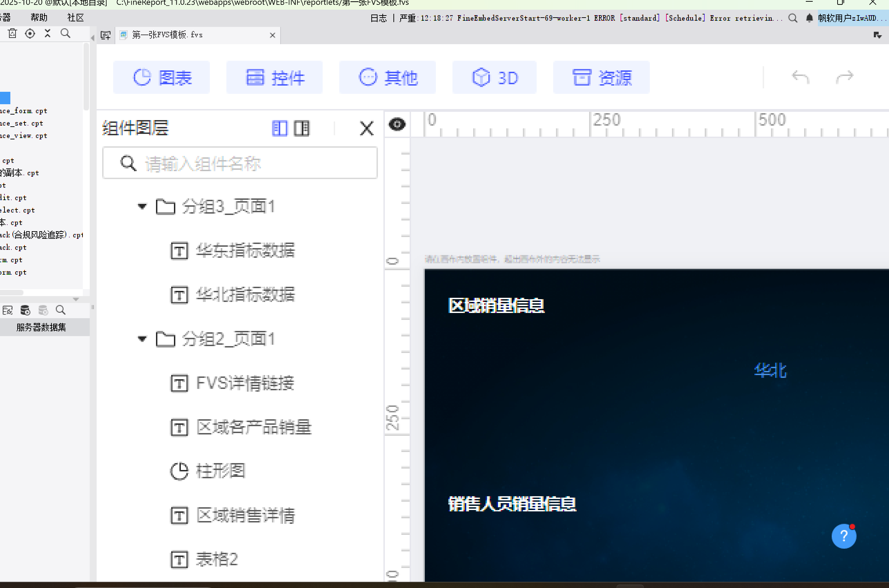
Task: Switch to 第一张FVS模板.fvs tab
Action: point(167,35)
